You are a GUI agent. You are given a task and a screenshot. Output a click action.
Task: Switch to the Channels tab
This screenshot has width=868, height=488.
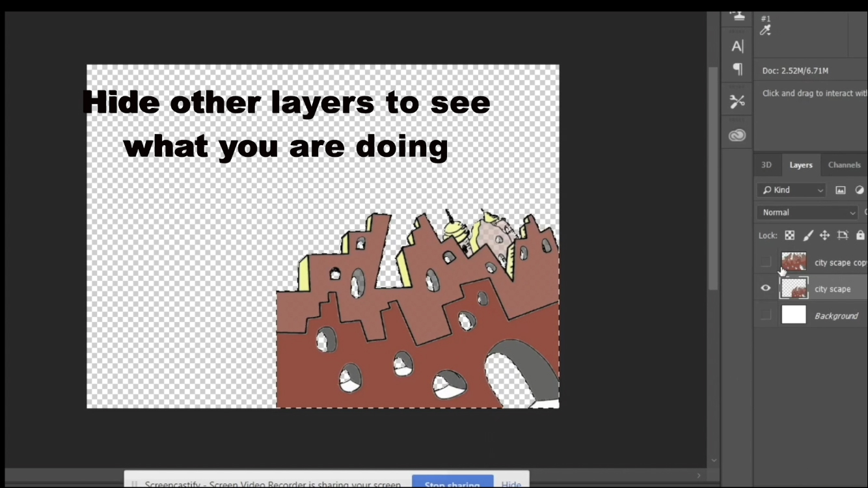pyautogui.click(x=844, y=165)
